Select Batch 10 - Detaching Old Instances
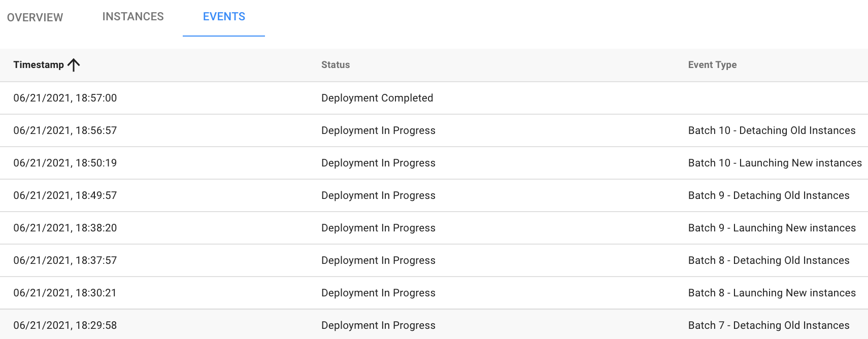The height and width of the screenshot is (339, 868). click(x=772, y=130)
